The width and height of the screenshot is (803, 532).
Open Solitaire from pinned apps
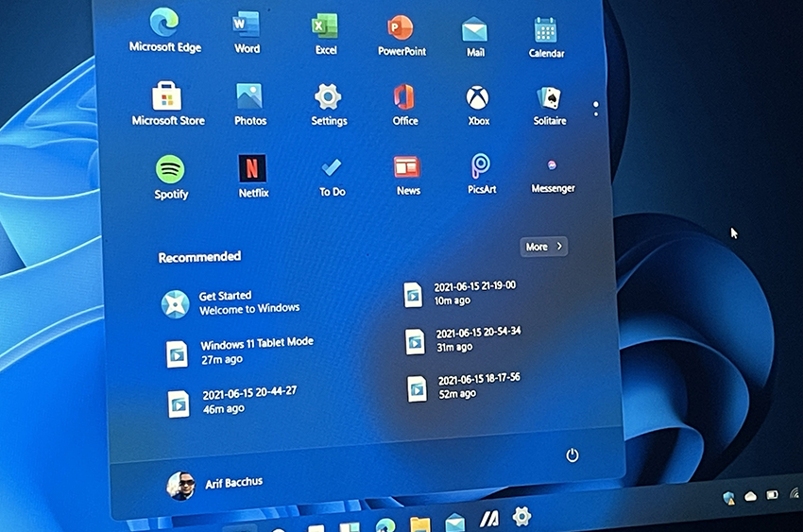point(550,99)
